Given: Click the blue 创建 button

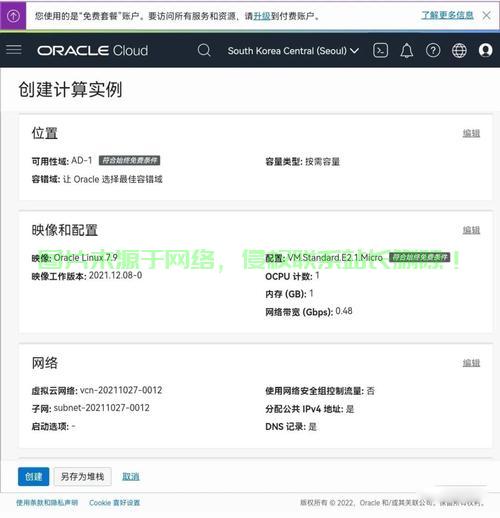Looking at the screenshot, I should (x=33, y=476).
